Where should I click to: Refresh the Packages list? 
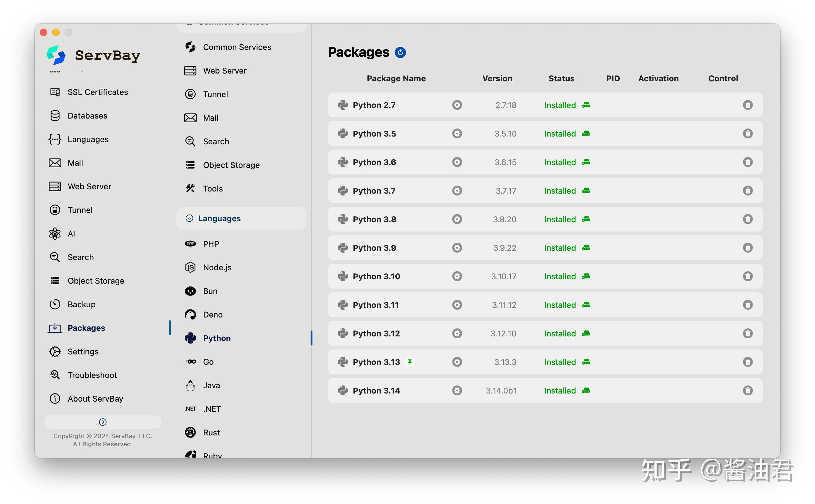400,52
